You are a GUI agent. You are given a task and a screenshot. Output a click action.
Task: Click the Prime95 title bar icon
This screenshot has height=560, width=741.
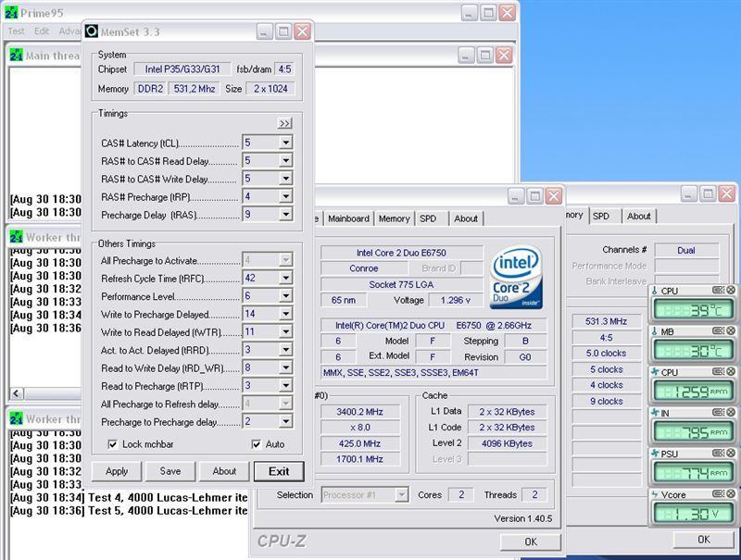(x=11, y=13)
